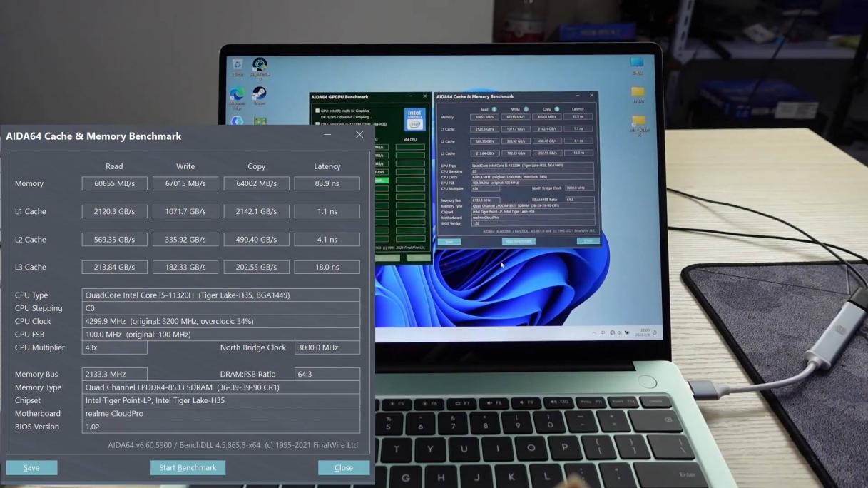Screen dimensions: 868x488
Task: Click the Save button in the front window
Action: [x=31, y=468]
